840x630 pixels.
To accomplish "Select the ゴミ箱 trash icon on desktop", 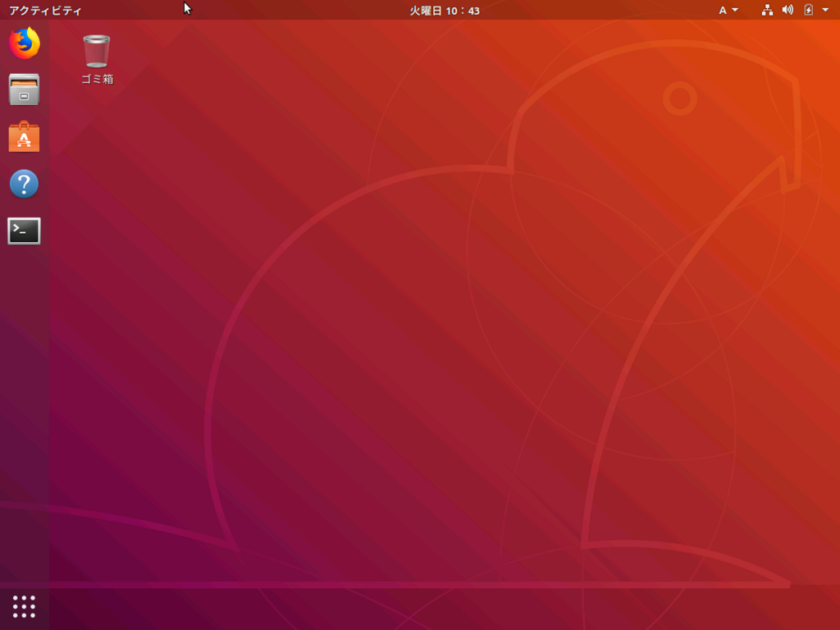I will point(97,59).
